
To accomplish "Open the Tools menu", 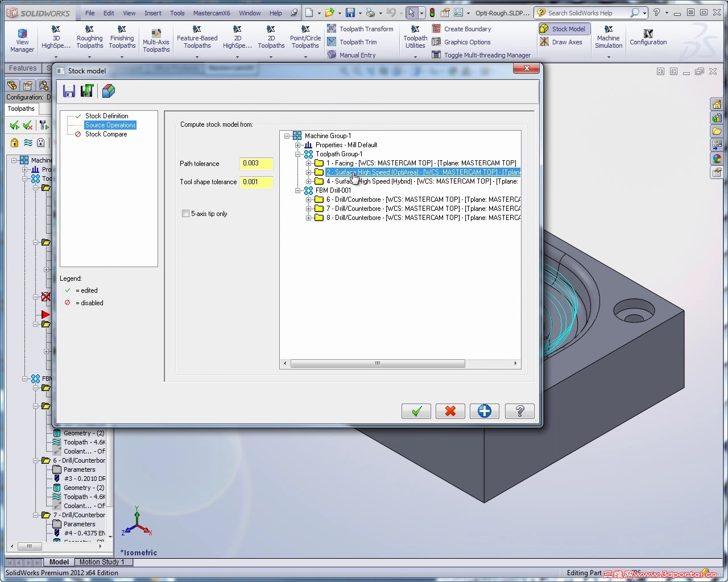I will (x=177, y=13).
